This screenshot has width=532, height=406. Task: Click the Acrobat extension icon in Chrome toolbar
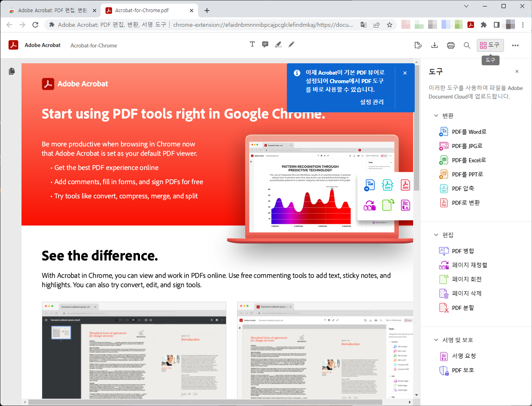click(x=471, y=25)
